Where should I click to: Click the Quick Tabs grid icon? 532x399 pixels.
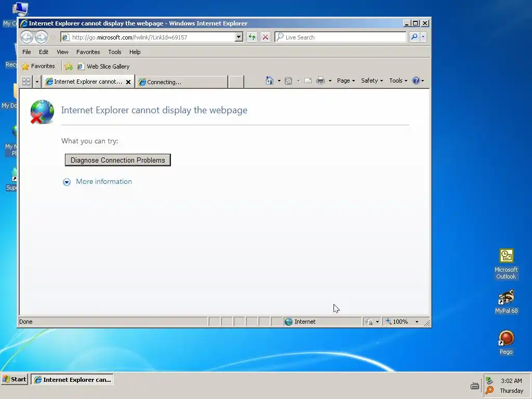coord(26,82)
